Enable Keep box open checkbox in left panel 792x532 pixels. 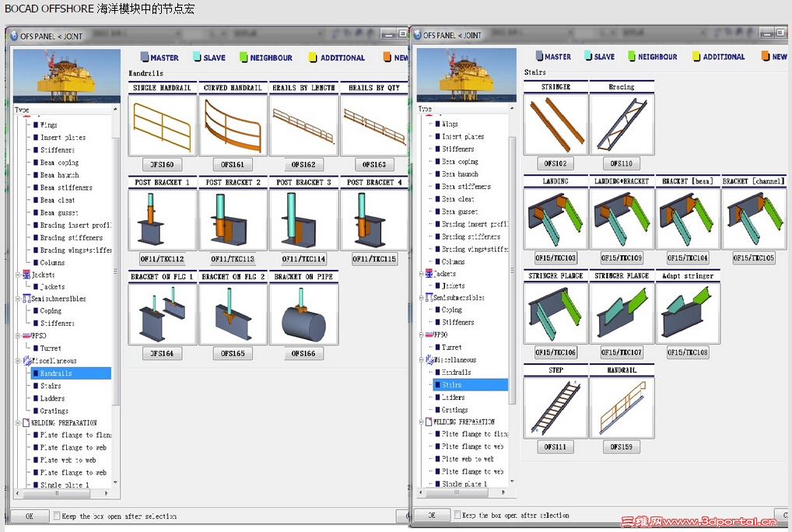click(57, 516)
